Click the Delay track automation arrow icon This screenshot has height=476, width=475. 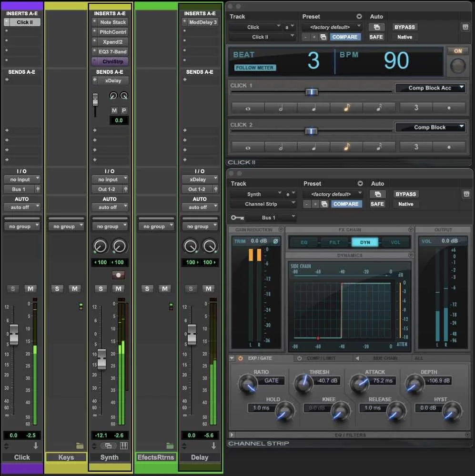tap(213, 446)
